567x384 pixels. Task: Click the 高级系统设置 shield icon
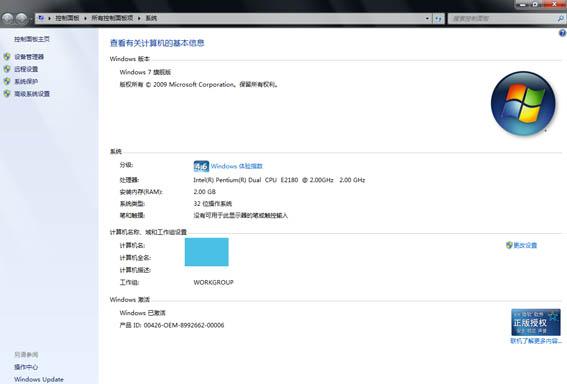[x=7, y=94]
